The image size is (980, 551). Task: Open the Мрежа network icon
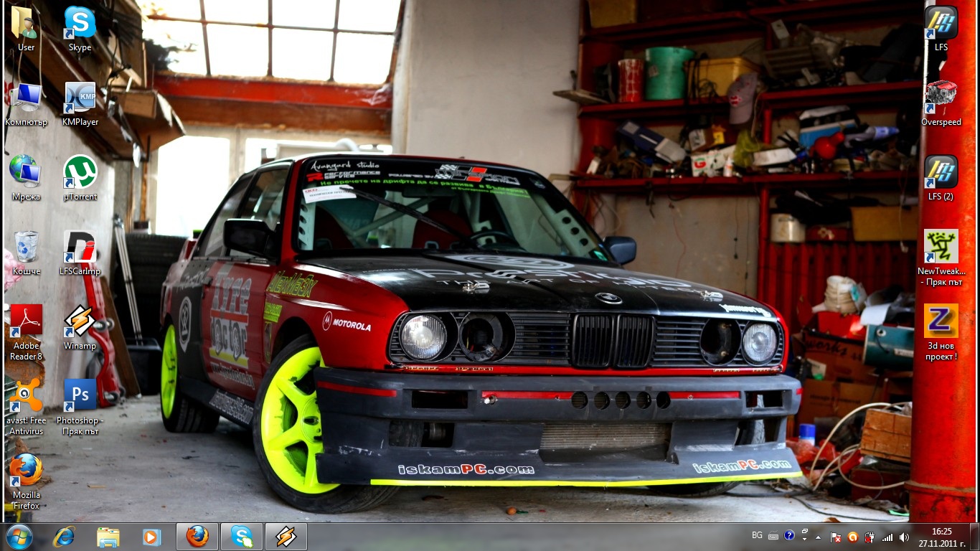click(26, 178)
